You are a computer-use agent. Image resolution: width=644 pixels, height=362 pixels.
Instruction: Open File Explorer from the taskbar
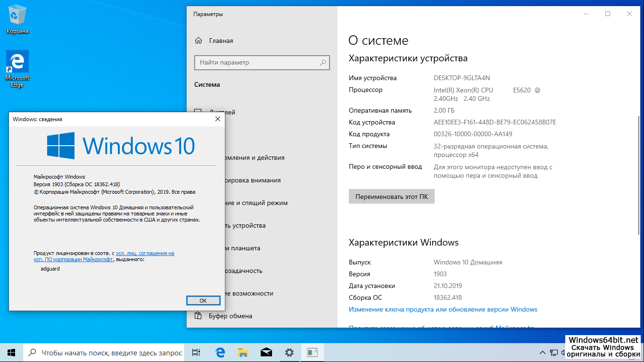pos(243,352)
